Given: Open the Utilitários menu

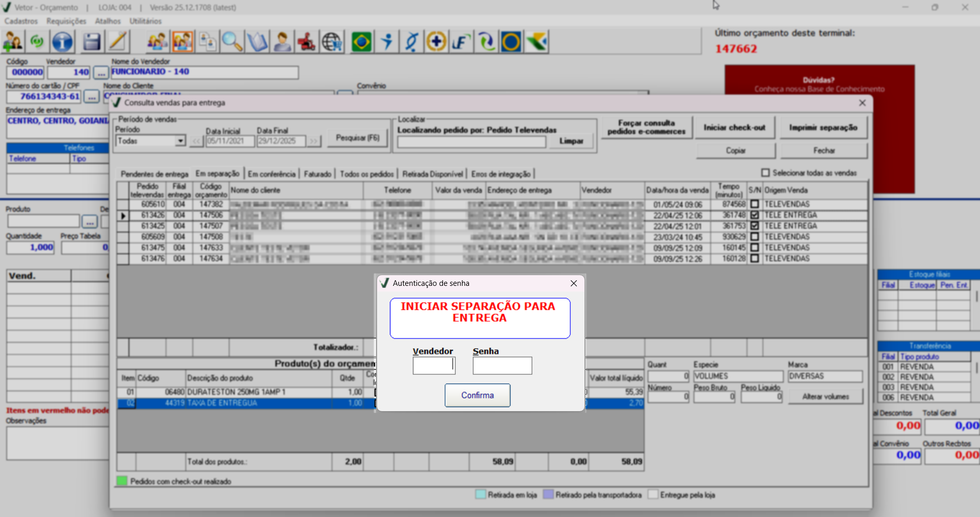Looking at the screenshot, I should click(145, 21).
